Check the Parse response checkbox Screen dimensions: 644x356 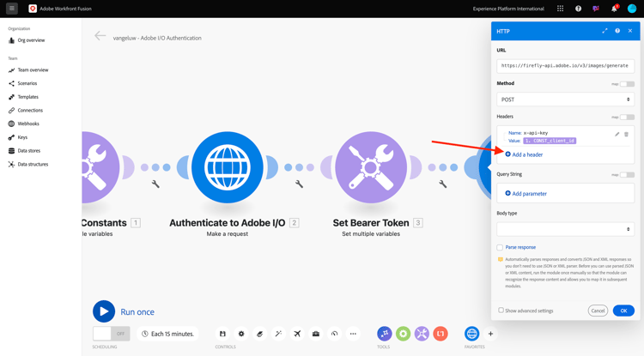tap(500, 247)
